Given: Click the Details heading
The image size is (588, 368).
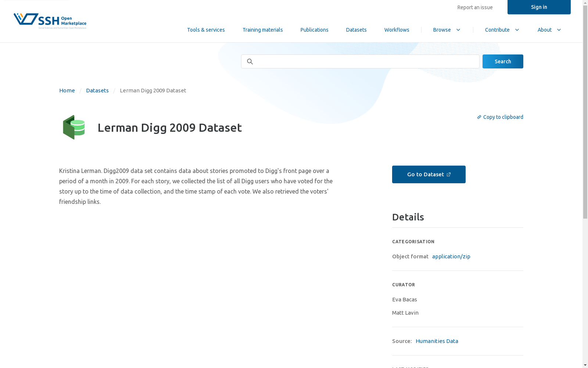Looking at the screenshot, I should click(408, 217).
